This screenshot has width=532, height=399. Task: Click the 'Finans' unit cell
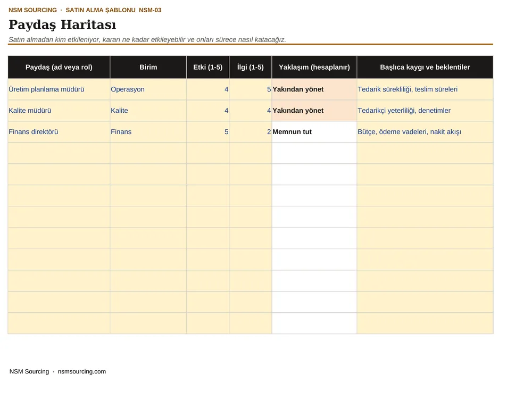pos(148,132)
